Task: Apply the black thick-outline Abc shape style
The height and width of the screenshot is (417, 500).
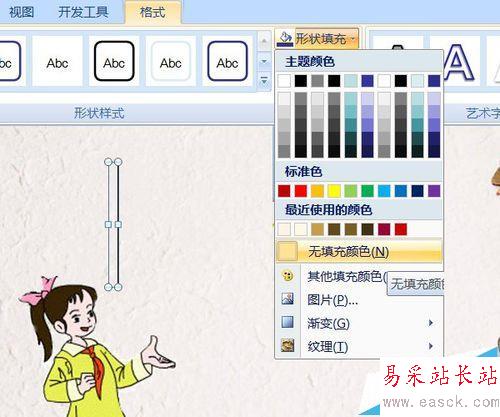Action: click(114, 61)
